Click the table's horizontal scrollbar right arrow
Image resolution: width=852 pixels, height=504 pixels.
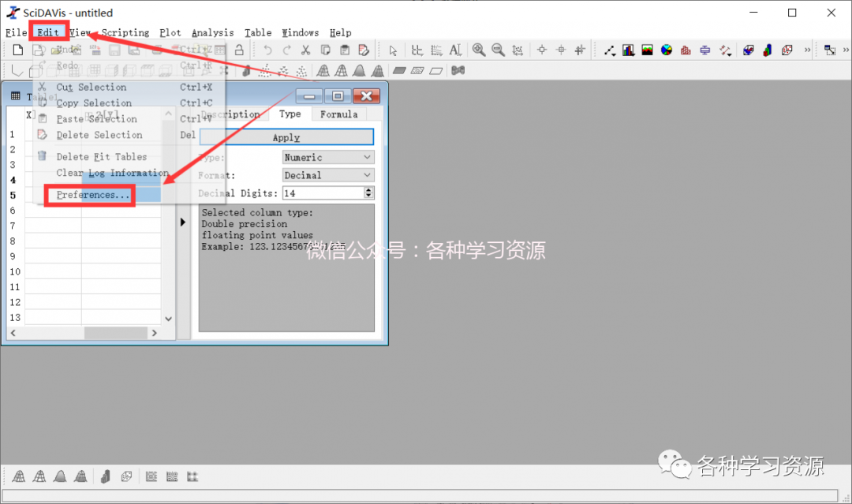pos(155,333)
